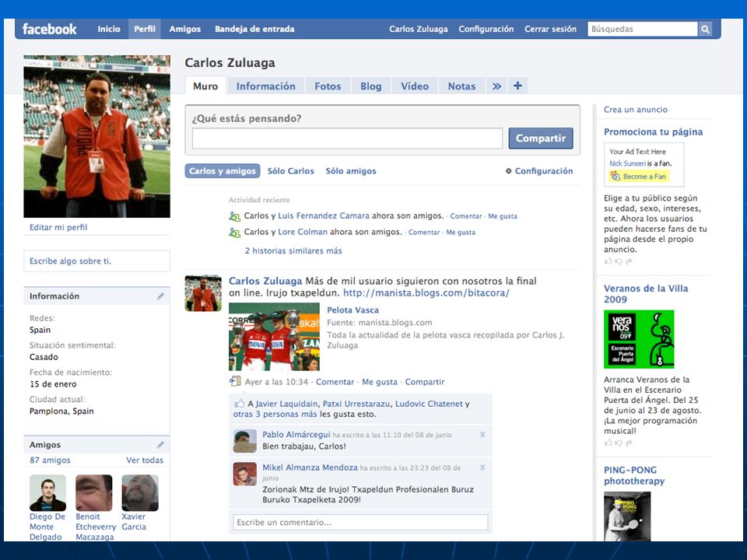
Task: Click thumbs-up under Promociona tu página ad
Action: pyautogui.click(x=608, y=261)
